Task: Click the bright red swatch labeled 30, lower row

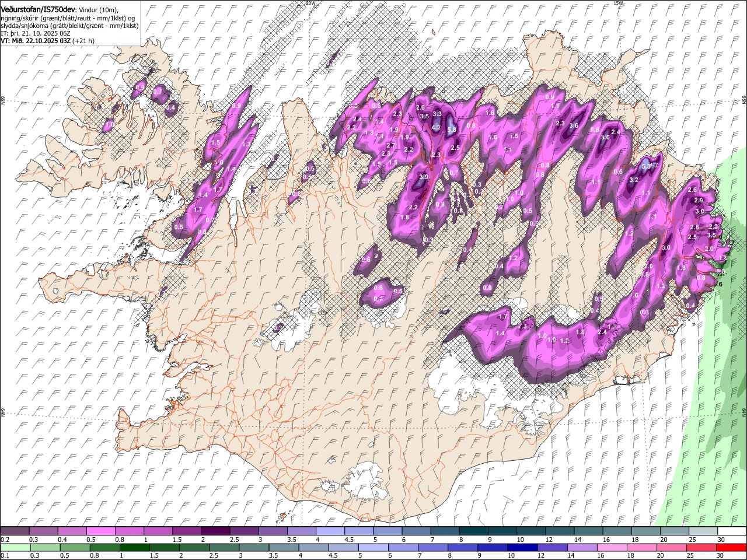Action: click(x=731, y=547)
